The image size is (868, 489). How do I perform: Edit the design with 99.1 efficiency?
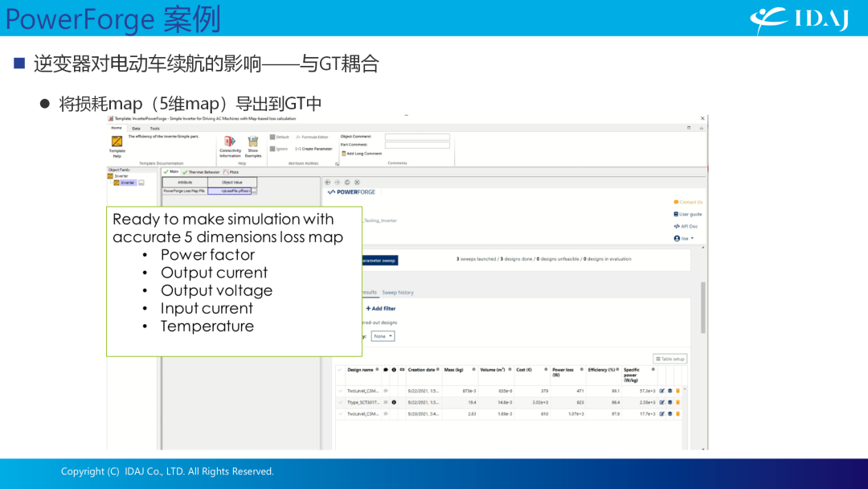click(x=662, y=391)
